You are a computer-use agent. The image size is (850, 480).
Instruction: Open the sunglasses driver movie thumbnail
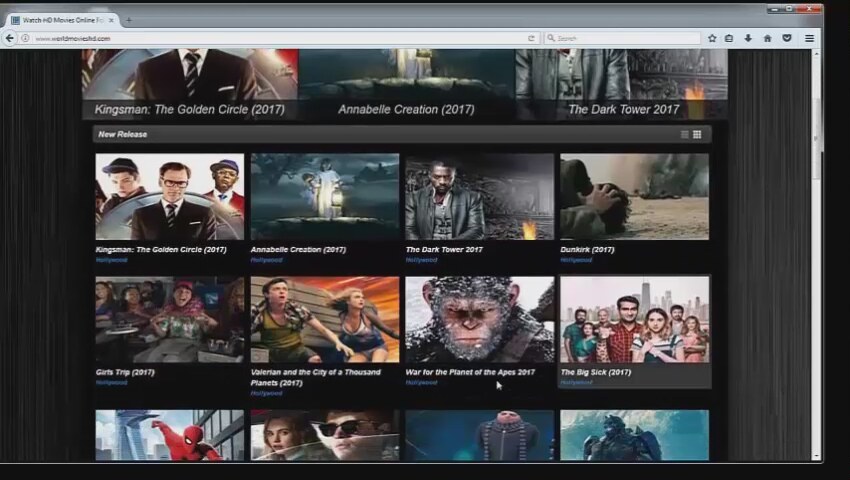325,435
